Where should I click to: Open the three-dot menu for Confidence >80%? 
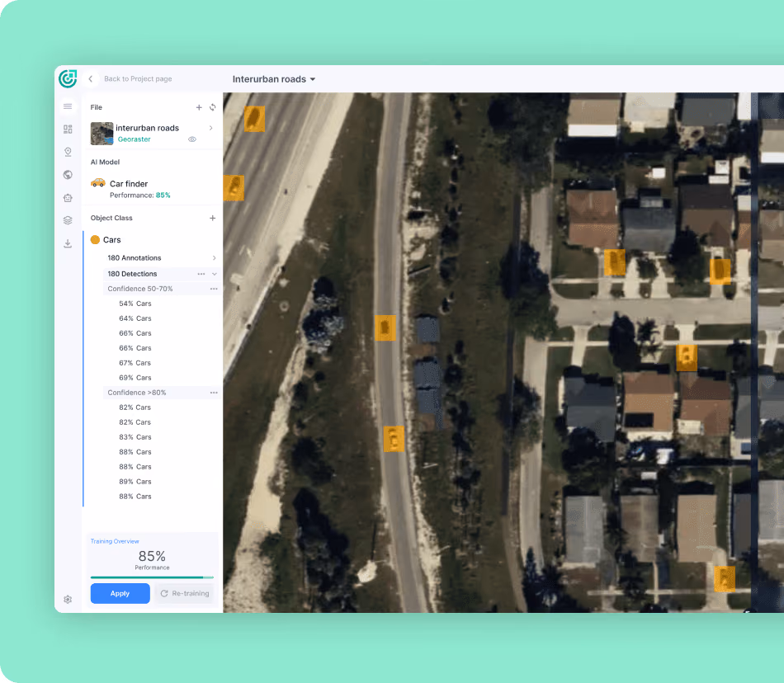tap(214, 393)
